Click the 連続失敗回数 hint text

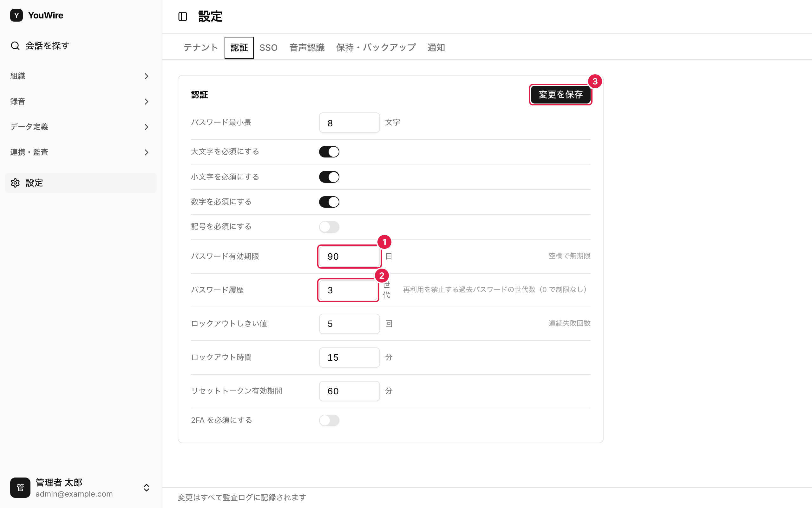click(x=569, y=323)
